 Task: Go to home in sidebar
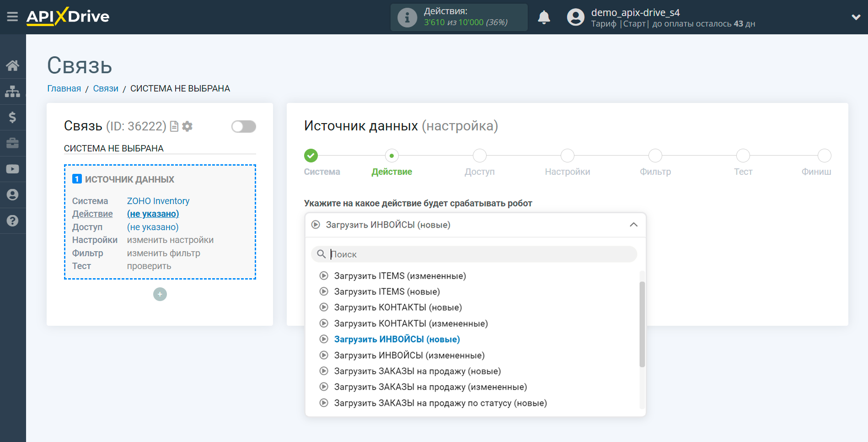(13, 65)
